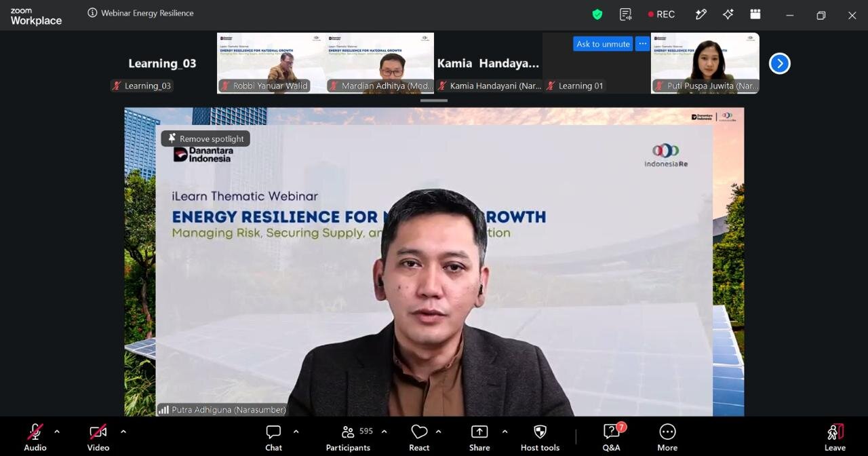Screen dimensions: 868x456
Task: Change the gallery view layout
Action: 755,14
